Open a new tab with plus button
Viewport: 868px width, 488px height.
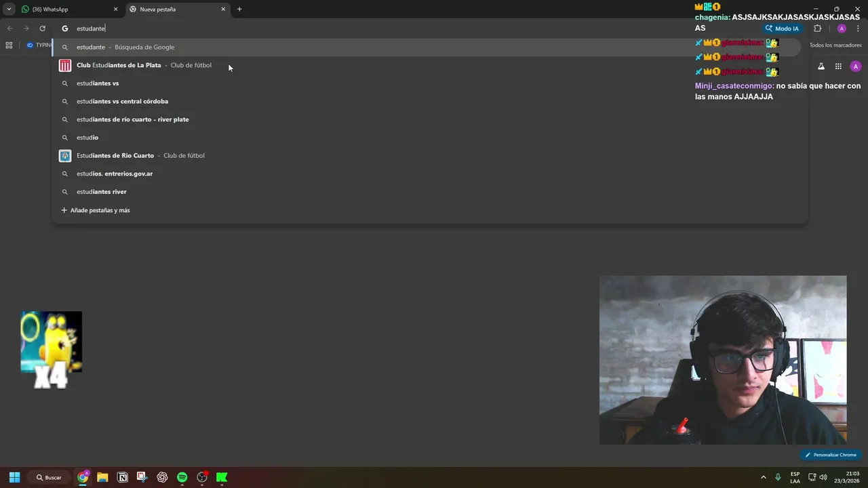[239, 9]
